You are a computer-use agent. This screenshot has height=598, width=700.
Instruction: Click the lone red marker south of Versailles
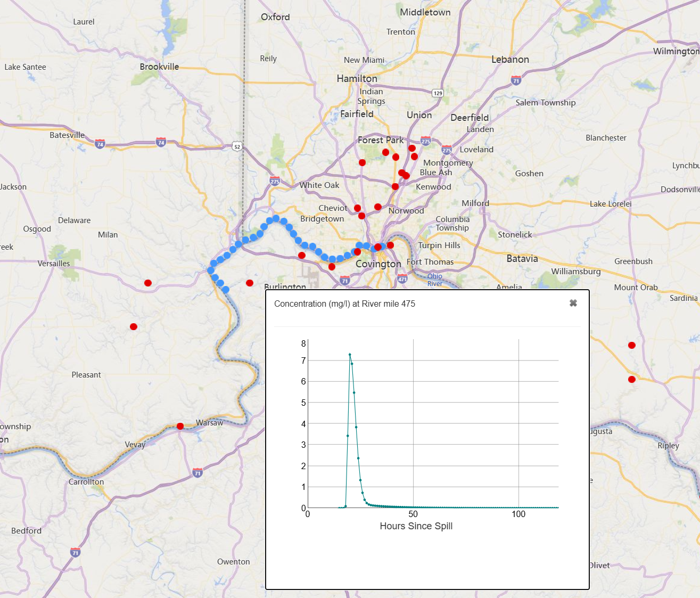[x=134, y=326]
